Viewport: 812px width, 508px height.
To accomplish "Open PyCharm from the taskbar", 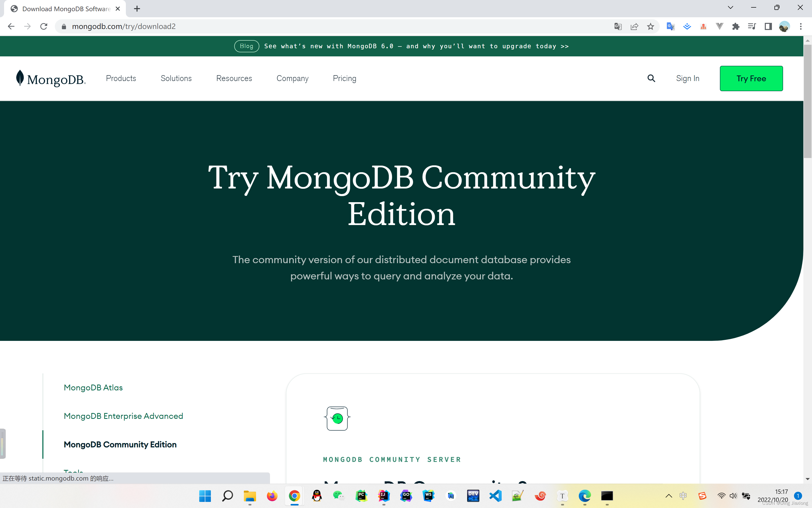I will coord(361,496).
